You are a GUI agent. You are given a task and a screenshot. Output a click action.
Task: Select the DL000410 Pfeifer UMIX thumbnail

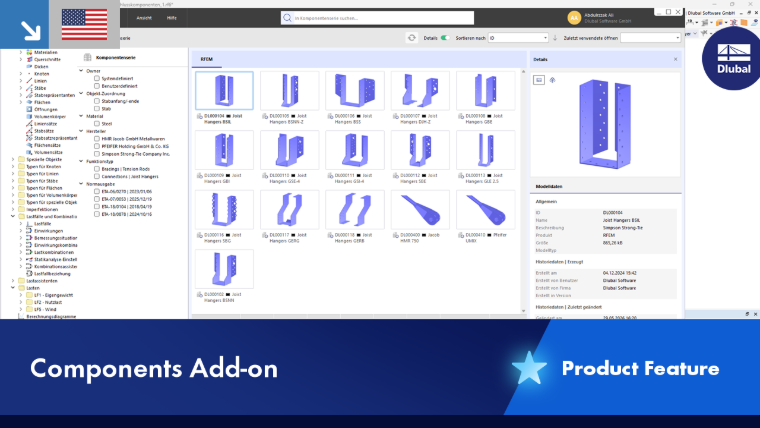(x=486, y=210)
